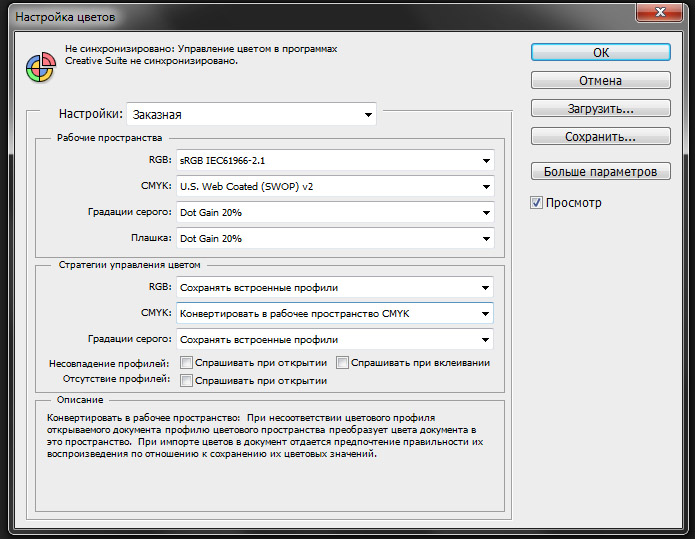Open the RGB color policy dropdown

(335, 288)
